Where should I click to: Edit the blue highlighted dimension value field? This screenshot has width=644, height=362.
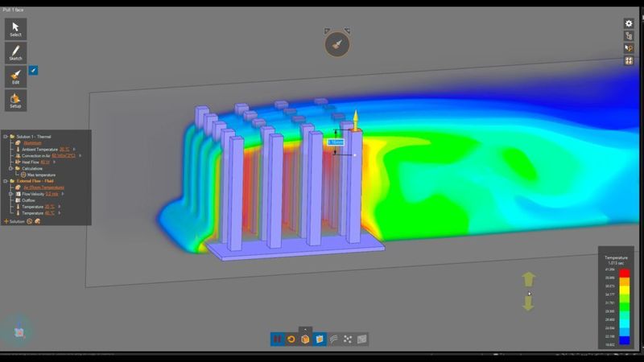336,142
